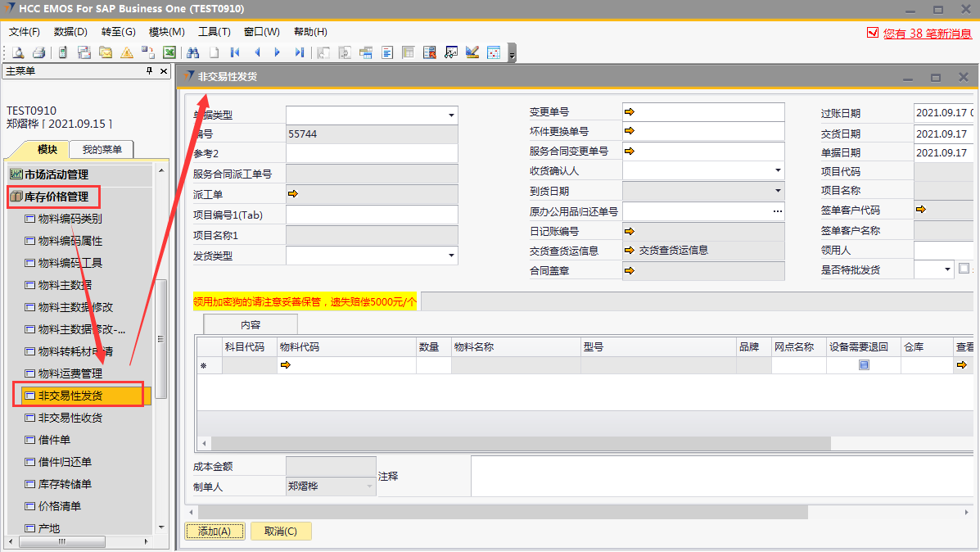Pin the 主菜单 panel with pushpin
This screenshot has height=552, width=980.
click(x=149, y=71)
